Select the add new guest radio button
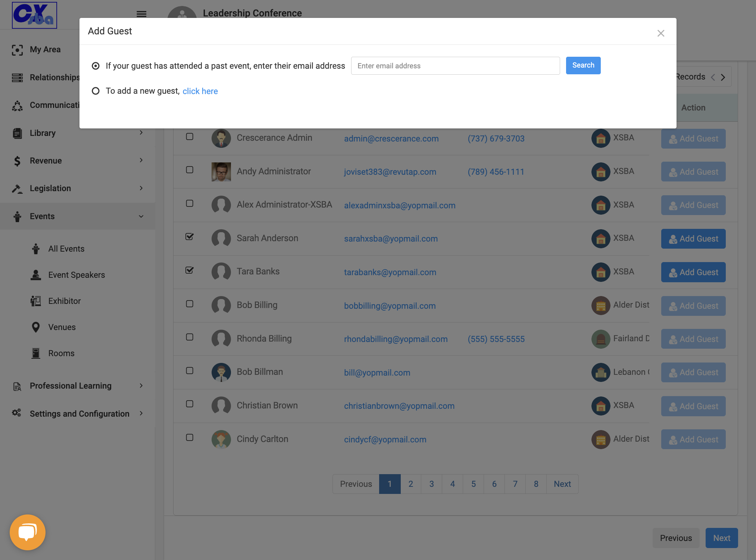The width and height of the screenshot is (756, 560). click(96, 91)
